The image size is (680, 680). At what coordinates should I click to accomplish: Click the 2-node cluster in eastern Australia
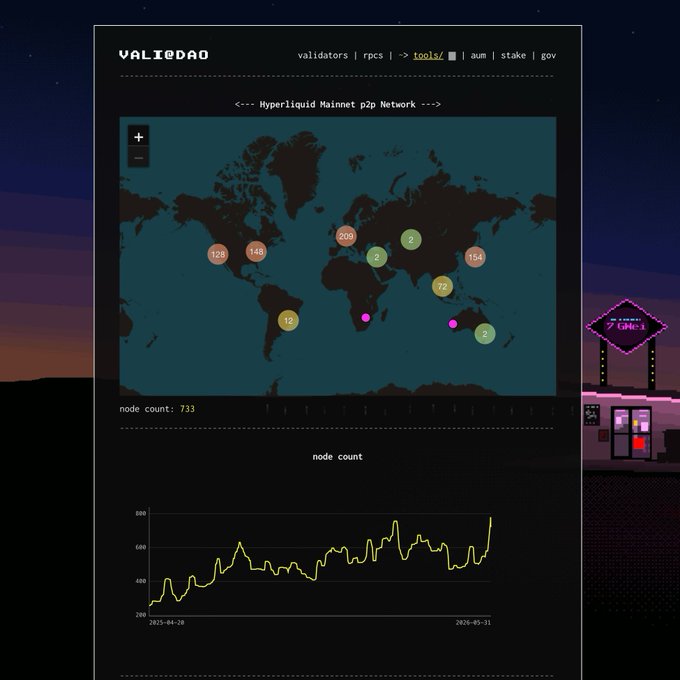pyautogui.click(x=484, y=333)
